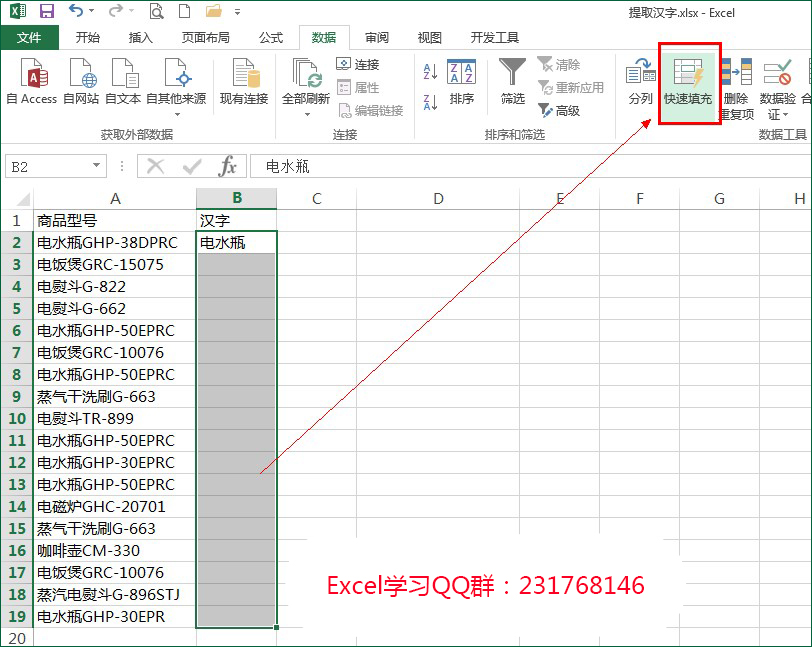Switch to 公式 formulas tab
This screenshot has height=647, width=812.
pyautogui.click(x=271, y=37)
